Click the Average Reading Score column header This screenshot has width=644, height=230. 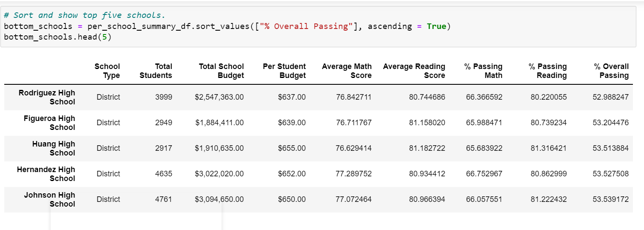pyautogui.click(x=414, y=71)
